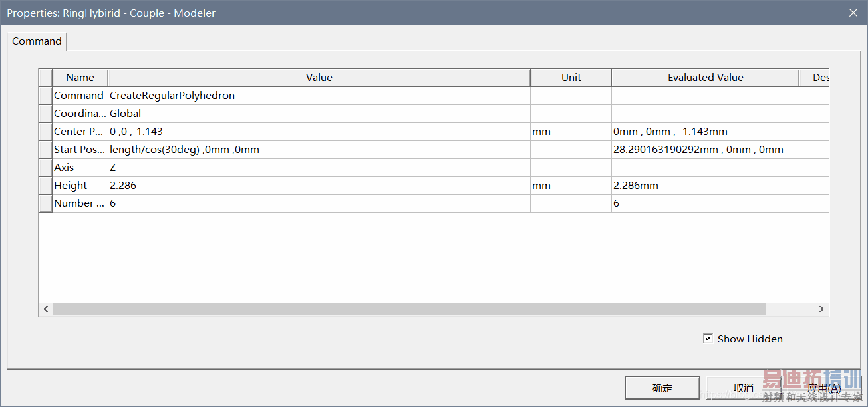Click the row selector beside Axis row
868x407 pixels.
(45, 168)
